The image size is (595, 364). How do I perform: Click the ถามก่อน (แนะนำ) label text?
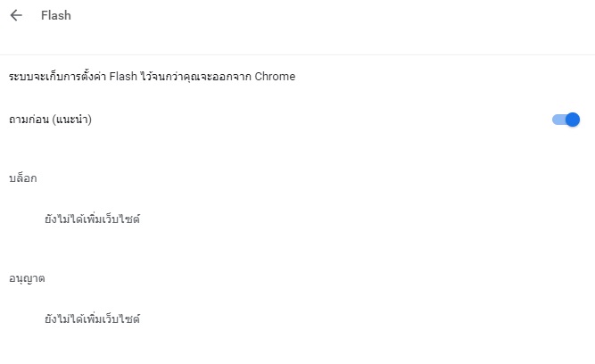click(x=50, y=120)
